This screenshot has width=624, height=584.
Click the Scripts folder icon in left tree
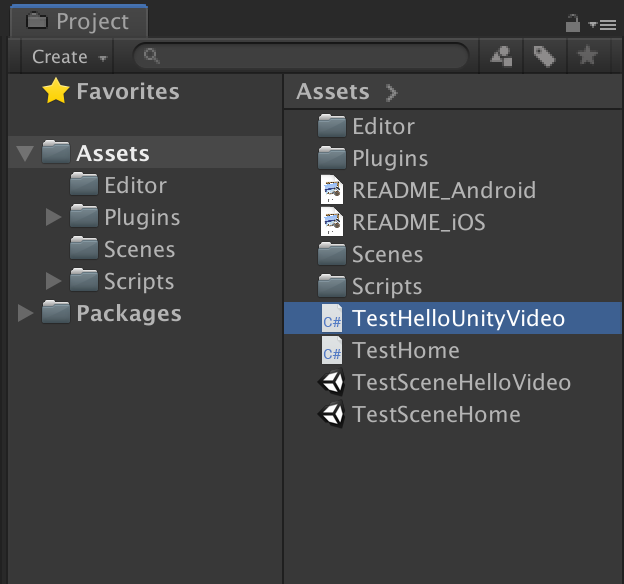84,280
